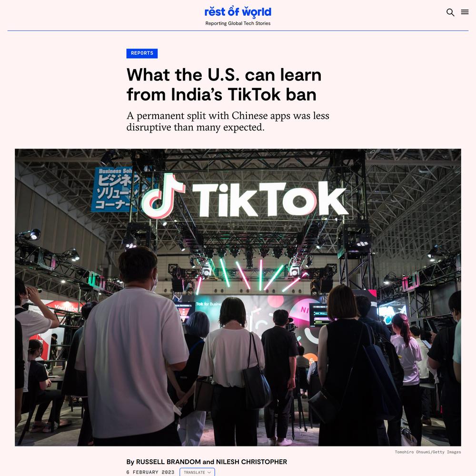Image resolution: width=476 pixels, height=476 pixels.
Task: Expand the Translate dropdown
Action: click(198, 472)
